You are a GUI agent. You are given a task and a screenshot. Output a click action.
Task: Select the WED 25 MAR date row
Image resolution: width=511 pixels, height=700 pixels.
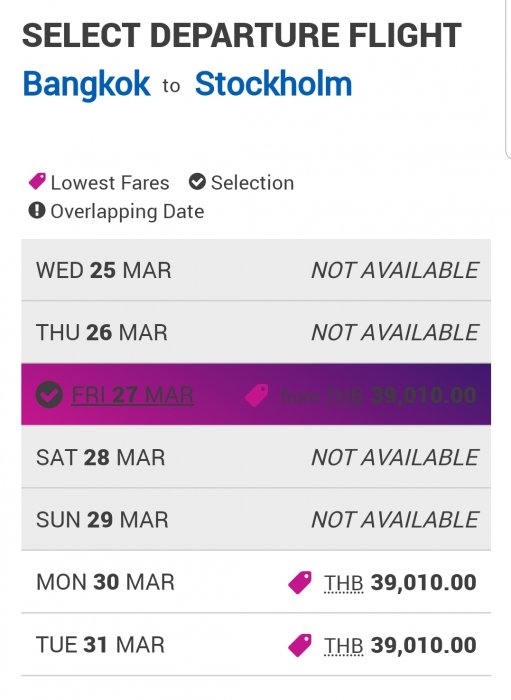coord(256,270)
